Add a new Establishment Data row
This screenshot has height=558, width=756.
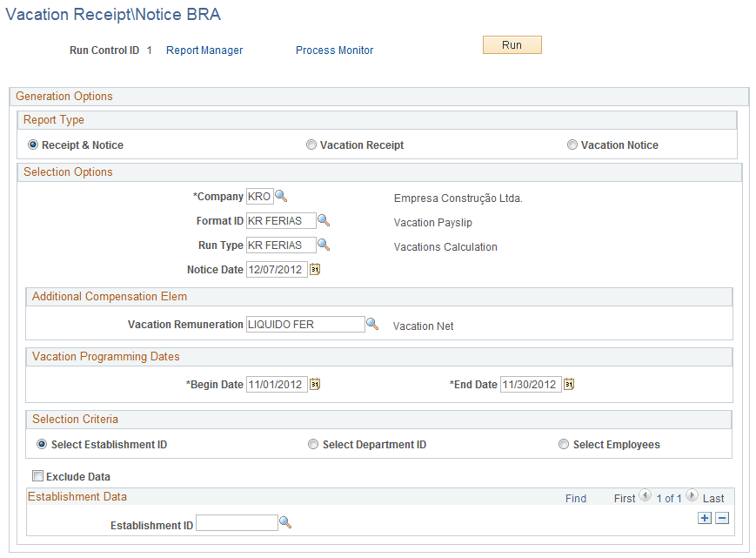(x=705, y=518)
